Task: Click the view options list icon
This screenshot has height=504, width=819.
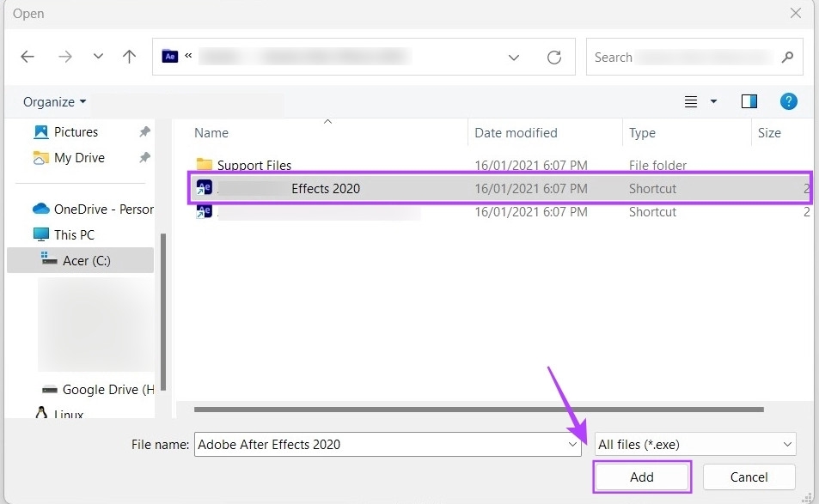Action: point(691,101)
